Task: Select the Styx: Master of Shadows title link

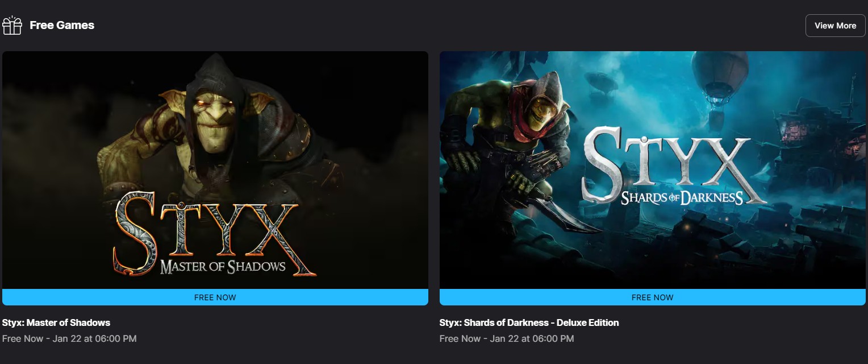Action: coord(56,322)
